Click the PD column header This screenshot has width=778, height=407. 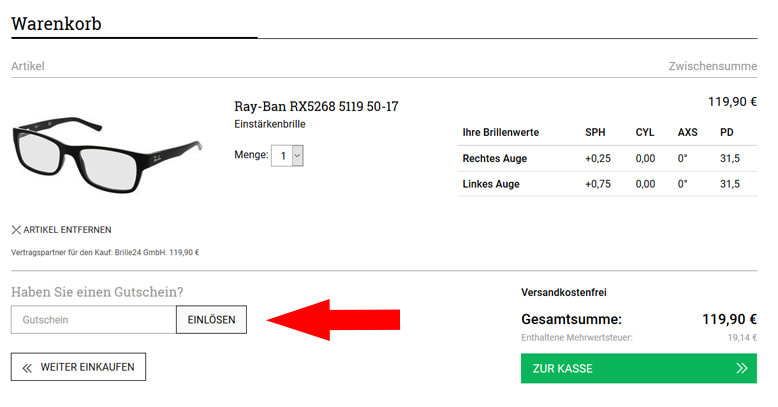click(x=726, y=133)
